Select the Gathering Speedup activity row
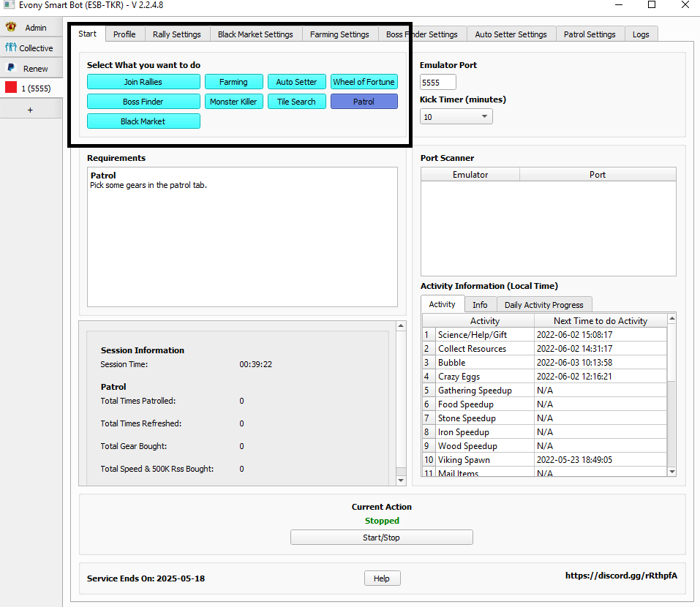Viewport: 700px width, 607px height. (x=545, y=390)
